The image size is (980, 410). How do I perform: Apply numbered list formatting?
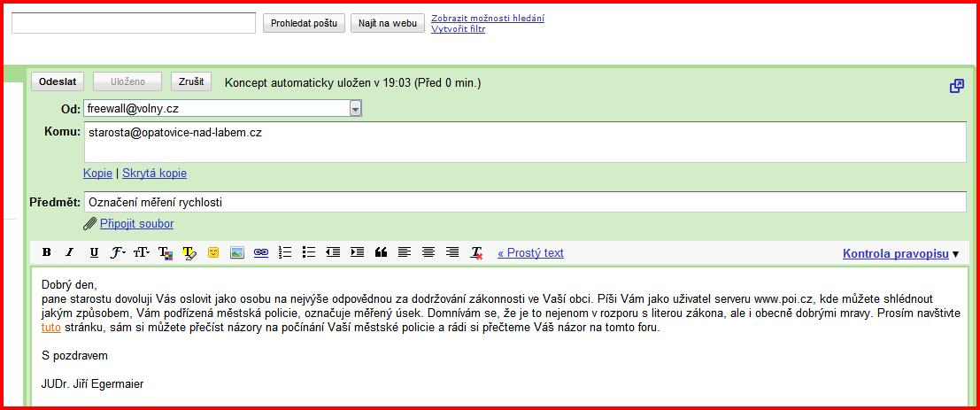click(x=285, y=253)
